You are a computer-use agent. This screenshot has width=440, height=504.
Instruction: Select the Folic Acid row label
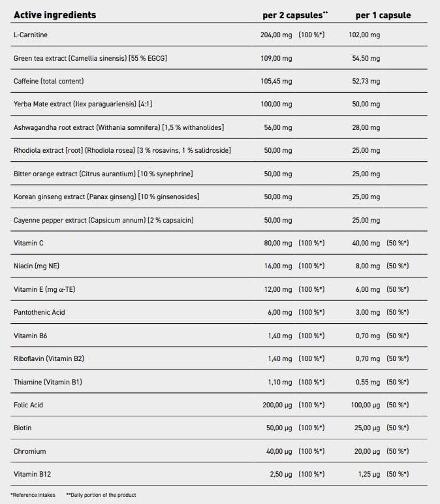[29, 405]
